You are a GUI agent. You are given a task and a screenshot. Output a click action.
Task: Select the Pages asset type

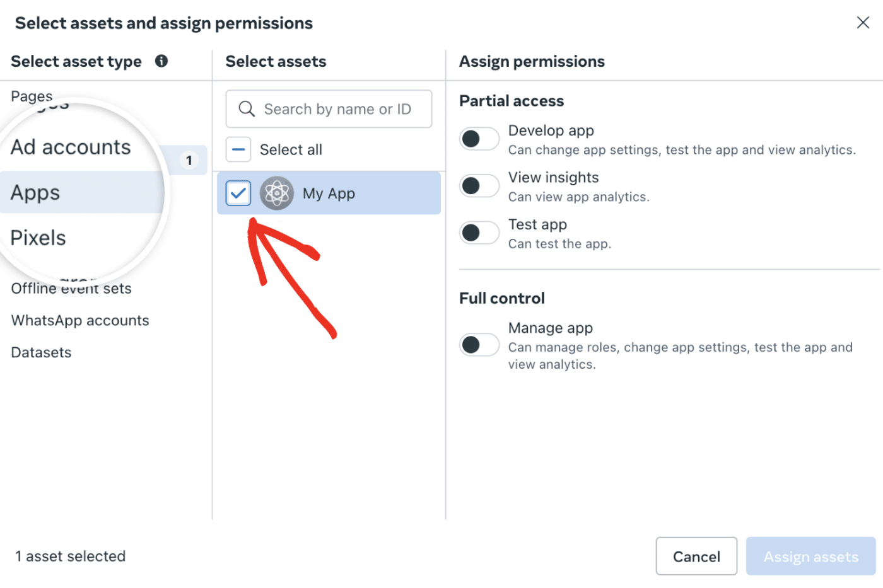(x=31, y=96)
